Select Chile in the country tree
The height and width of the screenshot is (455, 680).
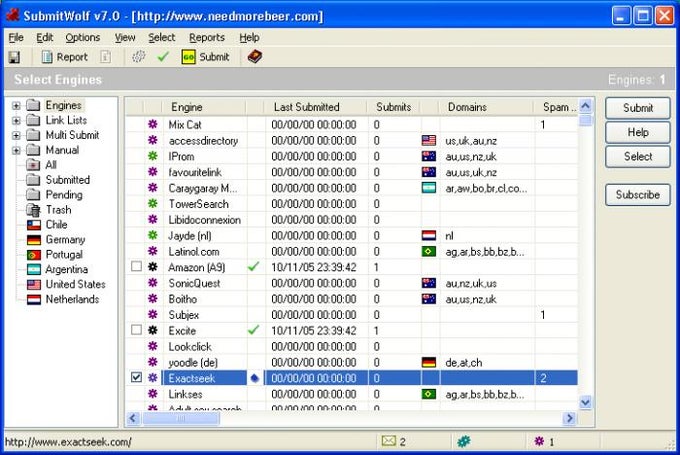tap(47, 225)
